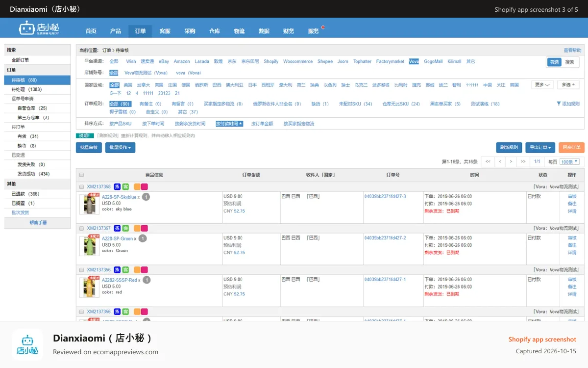Click the blue 拣 badge on order XM2137358
588x368 pixels.
pyautogui.click(x=117, y=187)
